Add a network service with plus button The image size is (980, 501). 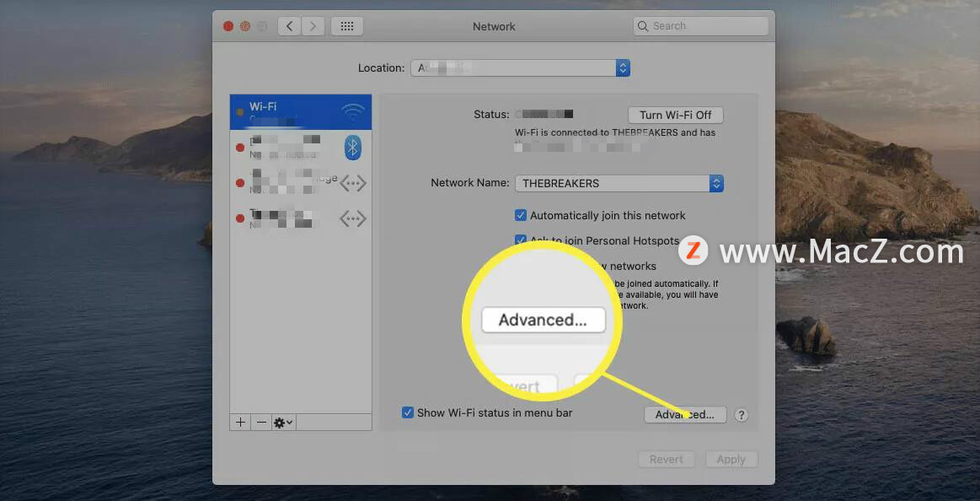pyautogui.click(x=240, y=423)
